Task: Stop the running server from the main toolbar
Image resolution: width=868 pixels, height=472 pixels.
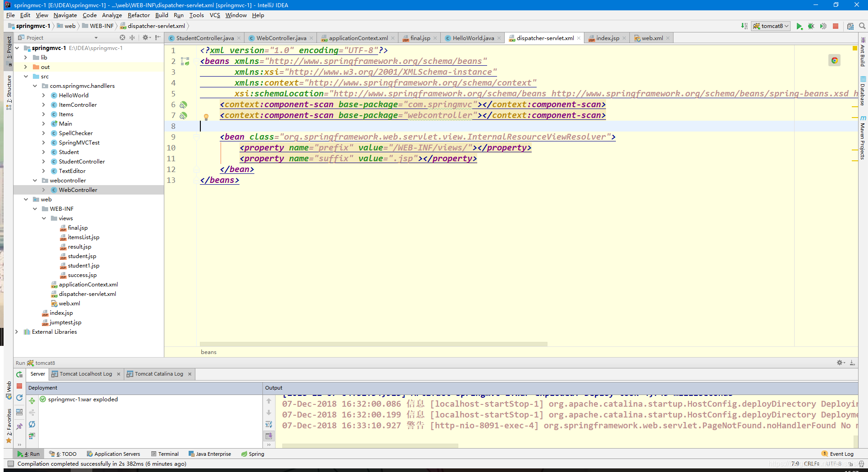Action: (x=836, y=26)
